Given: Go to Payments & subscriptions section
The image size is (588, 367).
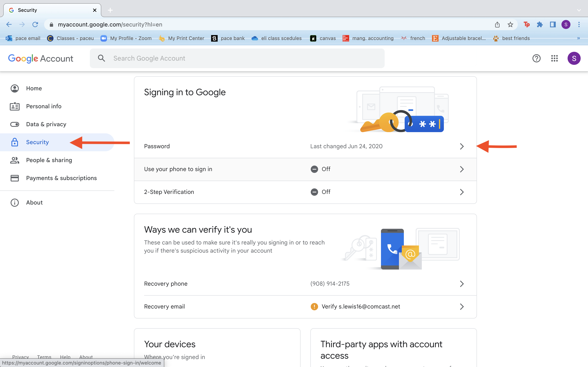Looking at the screenshot, I should pos(61,178).
